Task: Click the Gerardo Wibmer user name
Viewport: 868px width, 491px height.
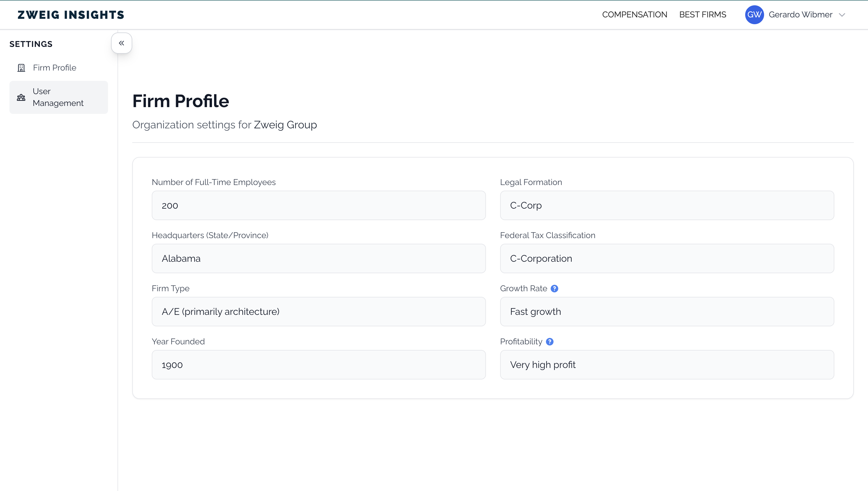Action: [800, 14]
